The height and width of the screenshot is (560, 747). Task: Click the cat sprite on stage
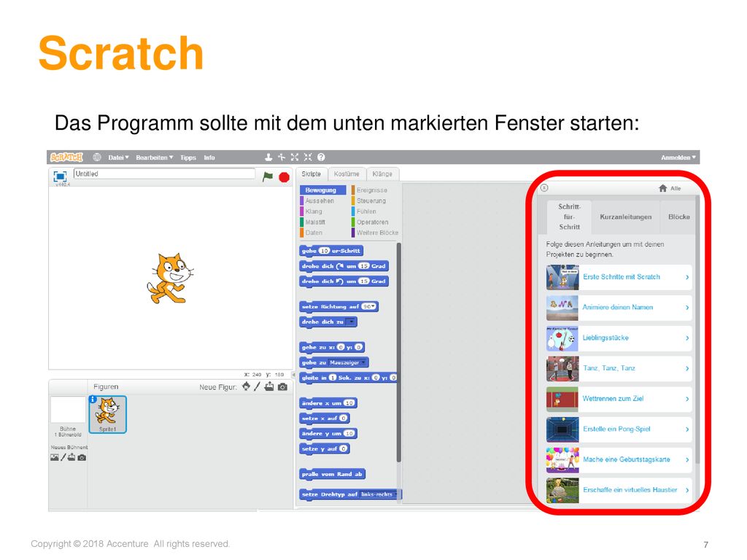(x=170, y=278)
